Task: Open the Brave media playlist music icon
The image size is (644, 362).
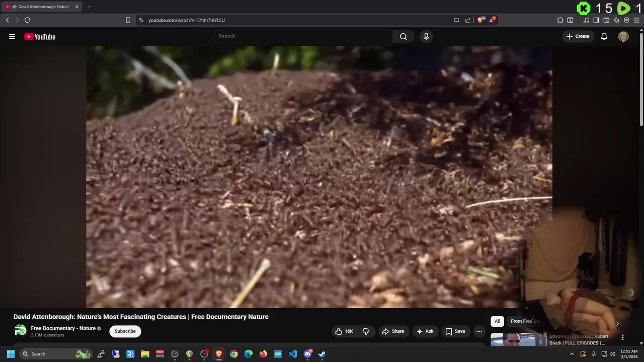Action: point(586,20)
